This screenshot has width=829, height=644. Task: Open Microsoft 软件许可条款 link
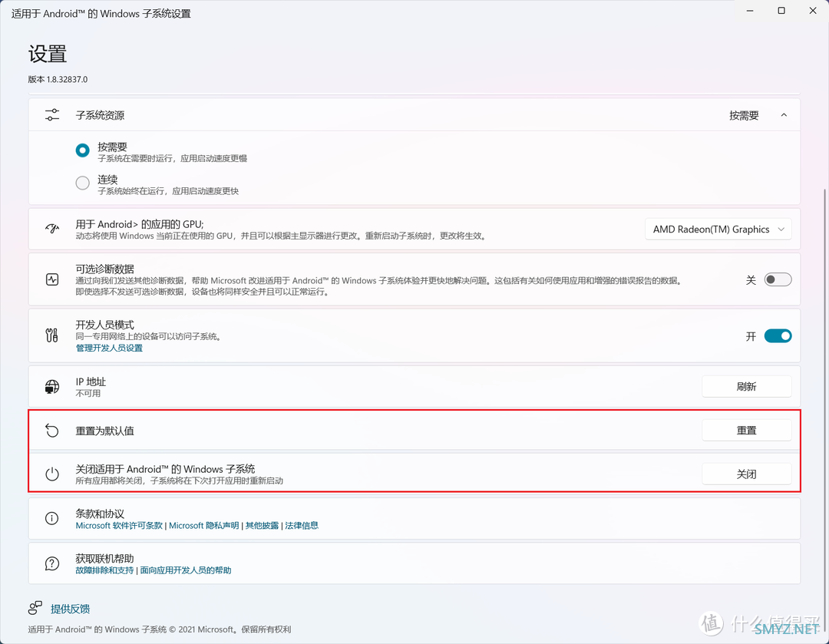point(119,526)
